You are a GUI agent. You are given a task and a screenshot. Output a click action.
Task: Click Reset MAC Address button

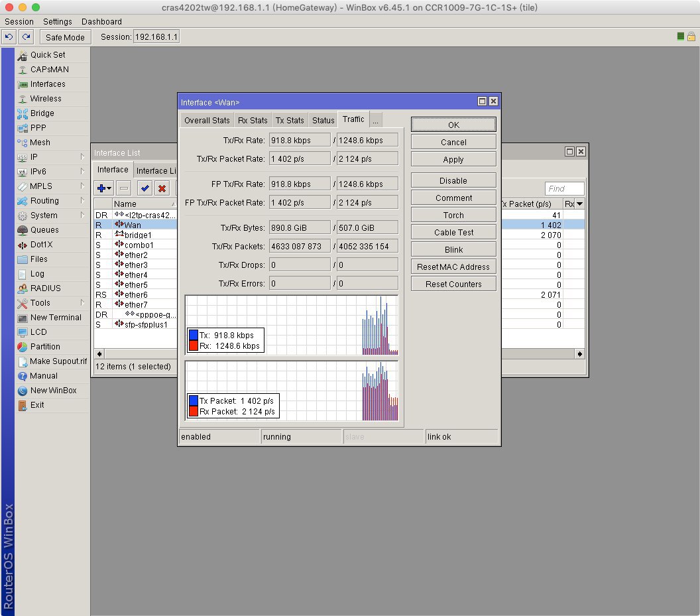coord(453,267)
